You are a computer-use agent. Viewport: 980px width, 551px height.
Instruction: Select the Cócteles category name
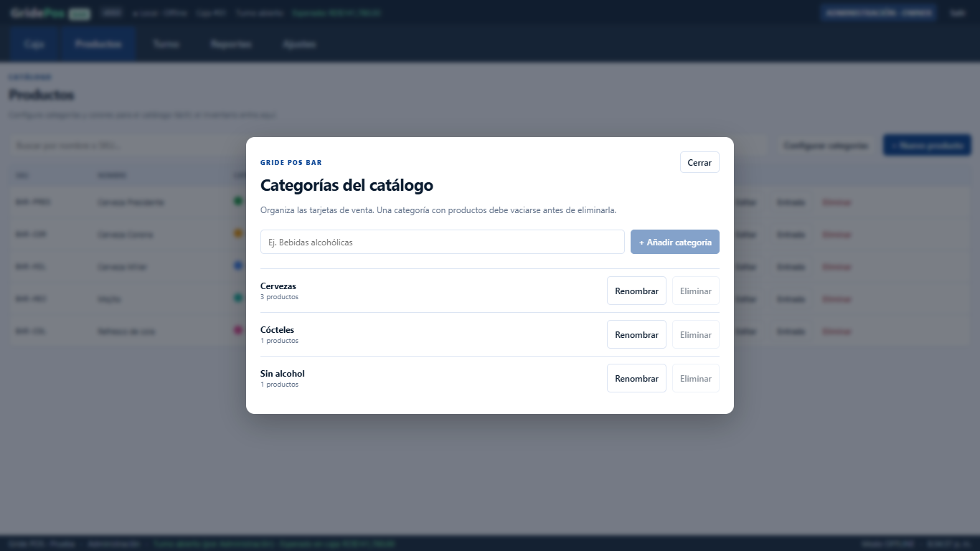277,330
